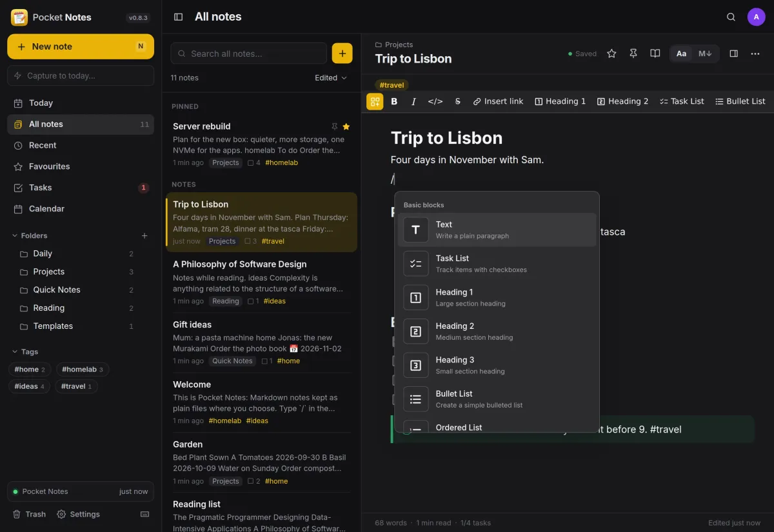The image size is (774, 532).
Task: Open the more options ellipsis menu
Action: [755, 54]
